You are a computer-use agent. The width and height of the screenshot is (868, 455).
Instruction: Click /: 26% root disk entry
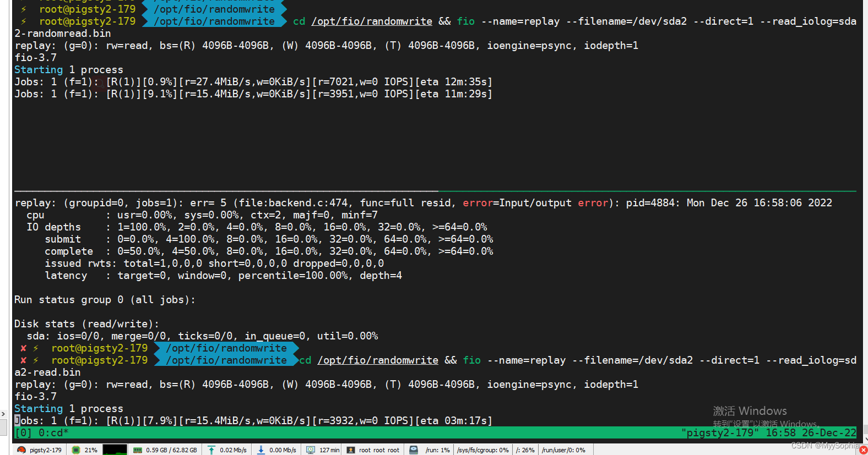525,450
